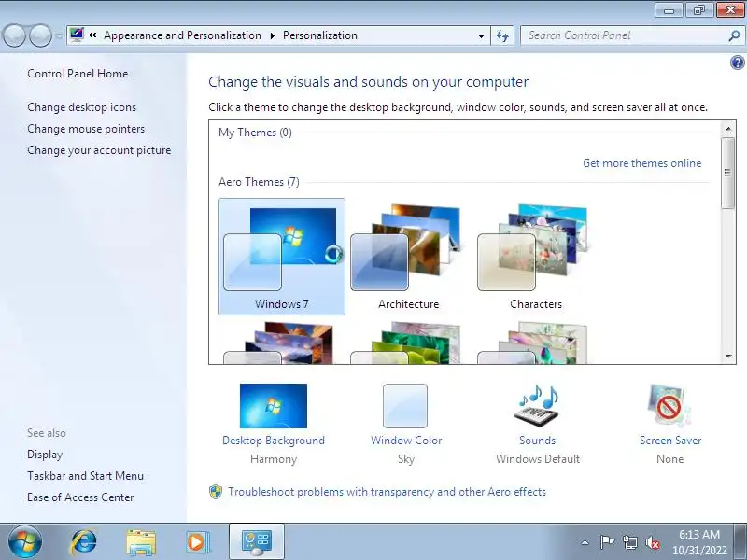The width and height of the screenshot is (747, 560).
Task: Click the Desktop Background text link
Action: [274, 441]
